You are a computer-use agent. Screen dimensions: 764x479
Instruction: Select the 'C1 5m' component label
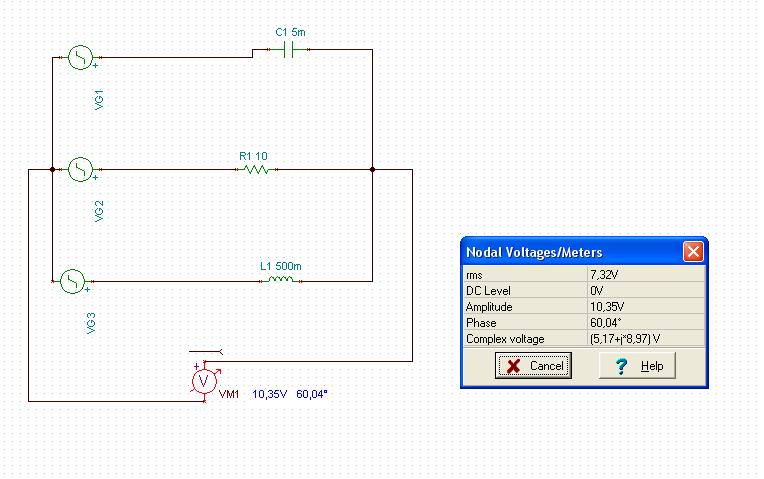coord(290,32)
